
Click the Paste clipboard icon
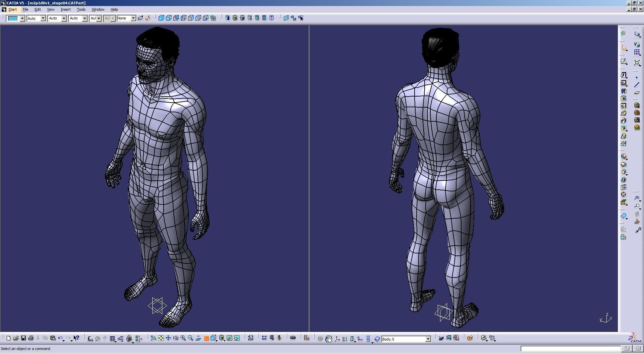click(x=53, y=339)
